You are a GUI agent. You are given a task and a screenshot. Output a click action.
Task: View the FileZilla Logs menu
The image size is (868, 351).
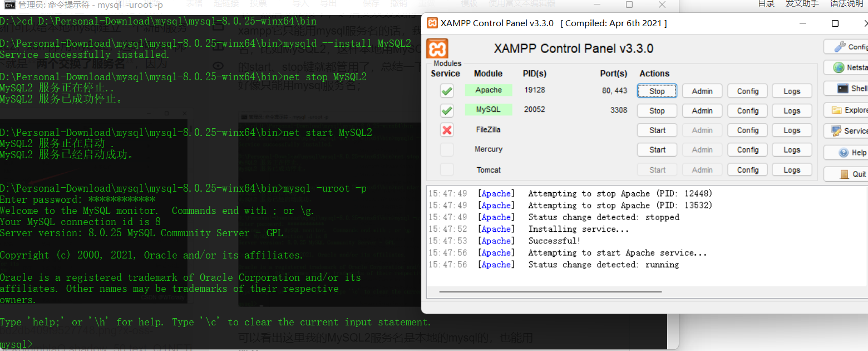792,130
